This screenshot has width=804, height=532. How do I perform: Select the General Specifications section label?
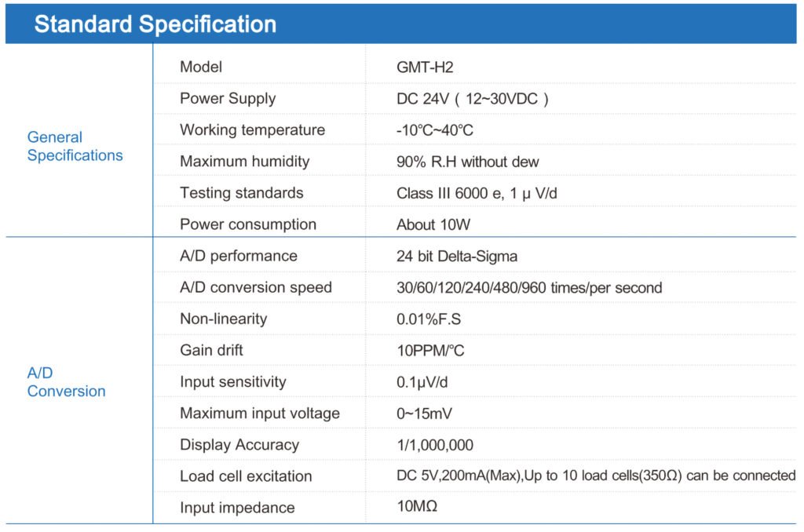[x=75, y=146]
